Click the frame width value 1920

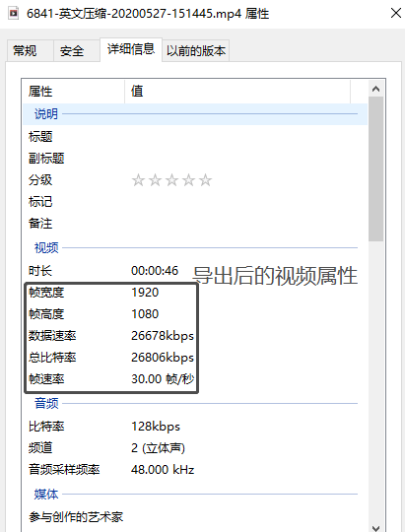145,293
